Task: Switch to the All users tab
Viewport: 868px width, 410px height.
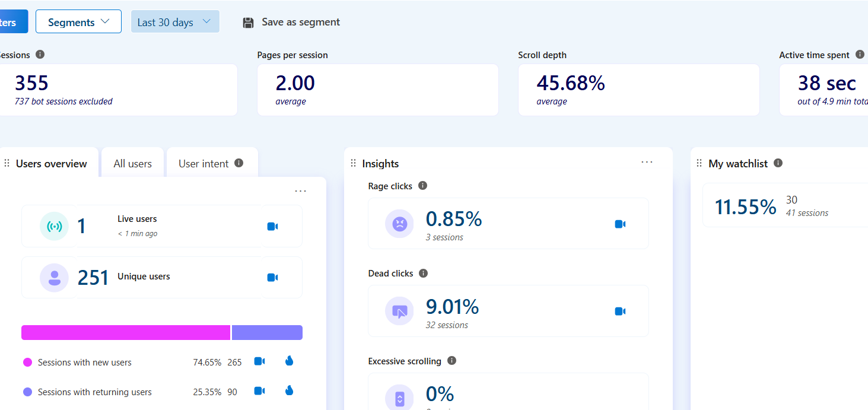Action: pyautogui.click(x=132, y=164)
